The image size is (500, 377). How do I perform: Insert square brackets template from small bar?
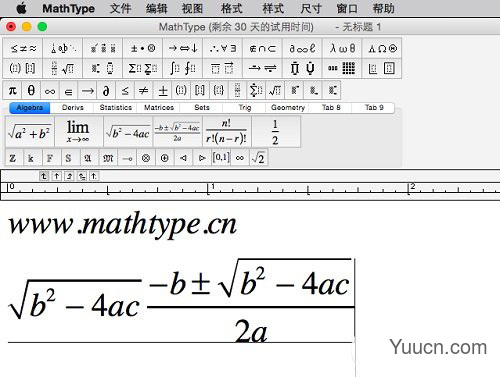(200, 90)
